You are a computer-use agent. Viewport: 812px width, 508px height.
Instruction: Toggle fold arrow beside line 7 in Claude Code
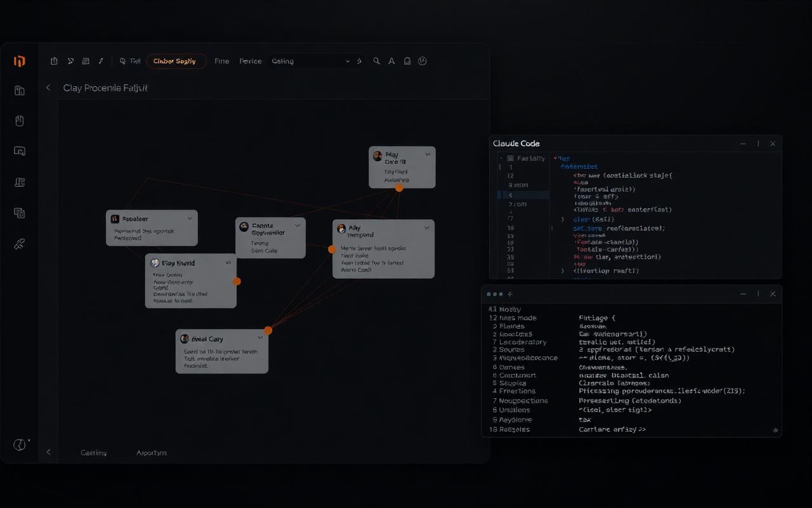pyautogui.click(x=561, y=219)
